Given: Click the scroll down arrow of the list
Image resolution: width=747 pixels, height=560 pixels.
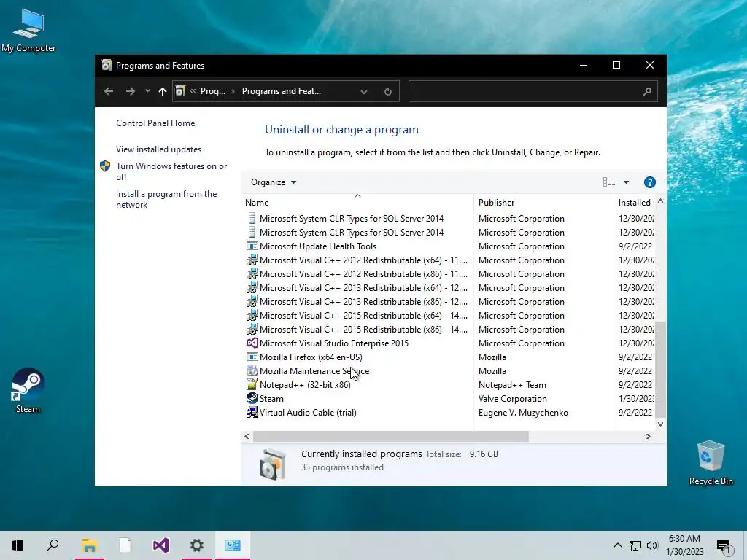Looking at the screenshot, I should pos(660,424).
